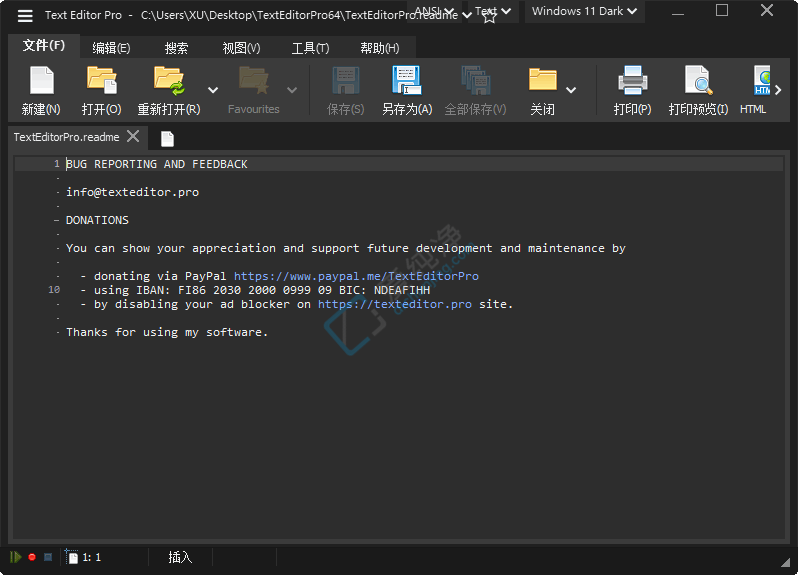
Task: Start macro recording with the red button
Action: tap(32, 557)
